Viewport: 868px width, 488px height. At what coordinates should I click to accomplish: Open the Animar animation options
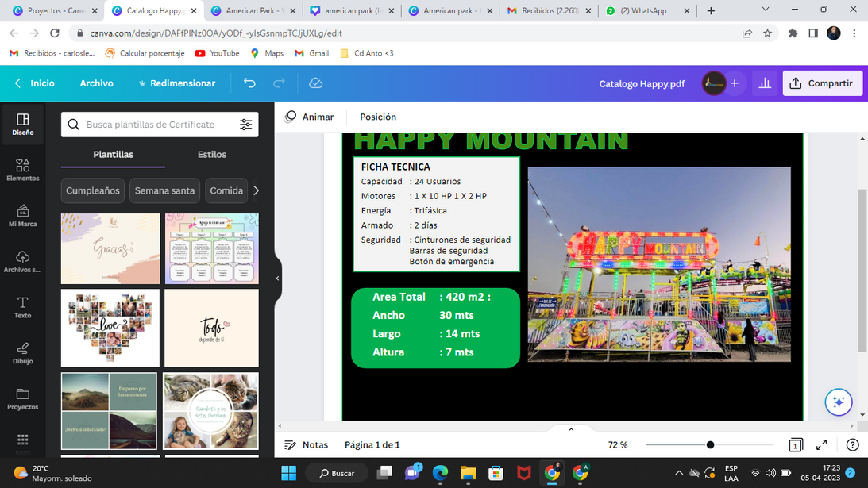tap(309, 117)
